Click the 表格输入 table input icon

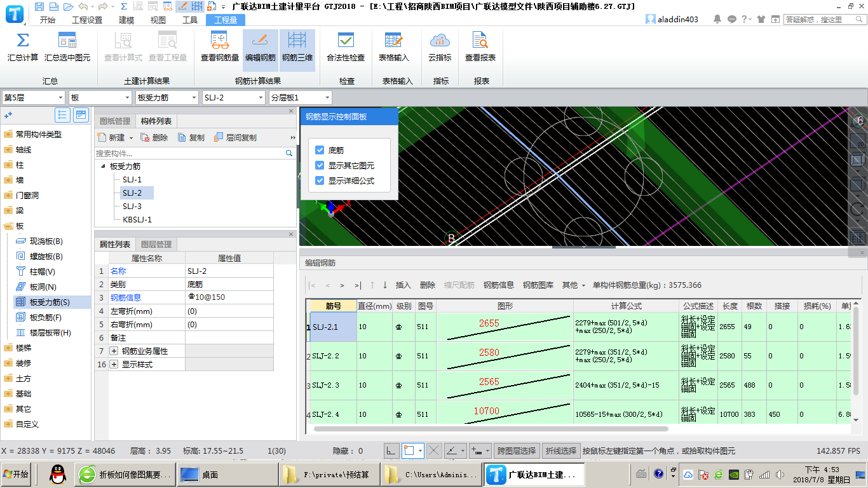(393, 41)
